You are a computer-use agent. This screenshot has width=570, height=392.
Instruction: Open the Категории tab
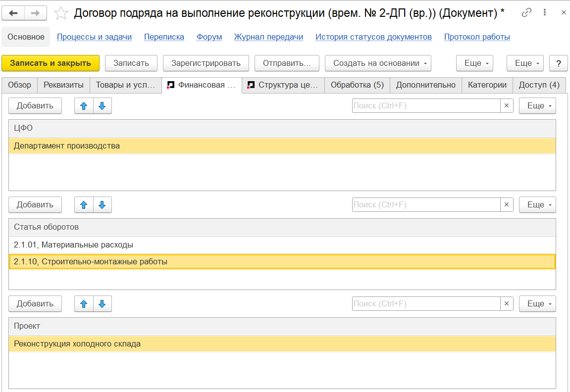pos(487,85)
